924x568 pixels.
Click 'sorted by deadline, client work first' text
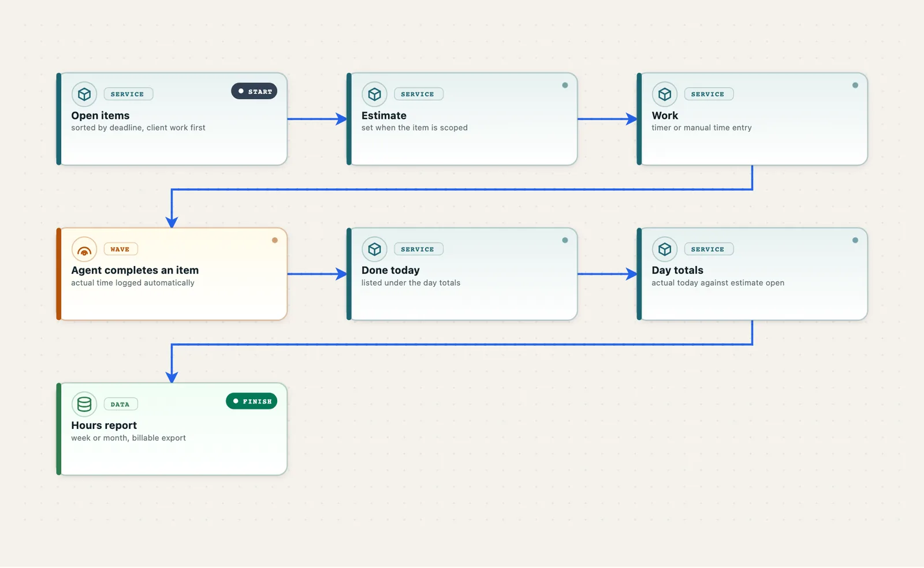coord(138,128)
